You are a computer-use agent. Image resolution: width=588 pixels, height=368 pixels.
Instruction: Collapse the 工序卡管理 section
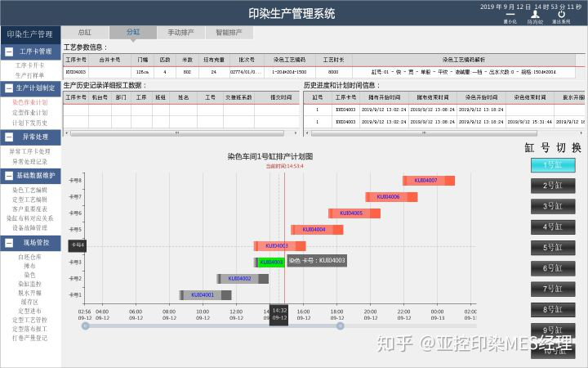[x=9, y=52]
